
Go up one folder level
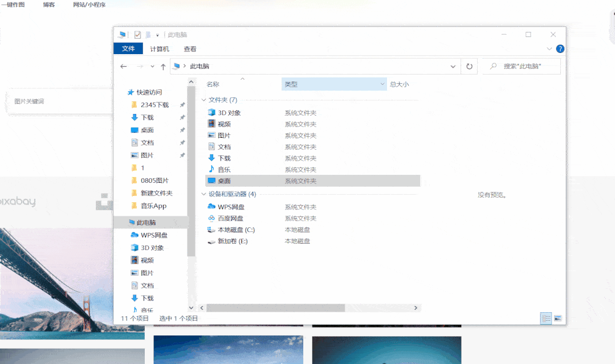[x=163, y=67]
